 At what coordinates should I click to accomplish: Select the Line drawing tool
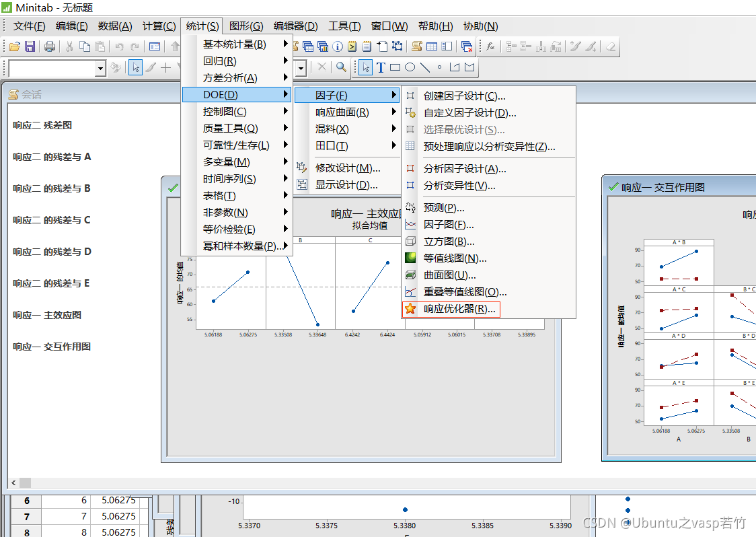tap(425, 67)
